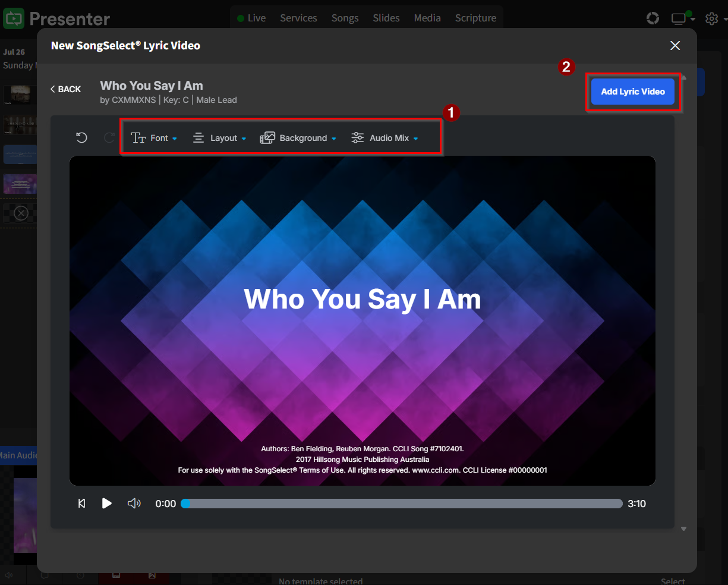728x585 pixels.
Task: Click the Presenter logo icon
Action: tap(13, 18)
